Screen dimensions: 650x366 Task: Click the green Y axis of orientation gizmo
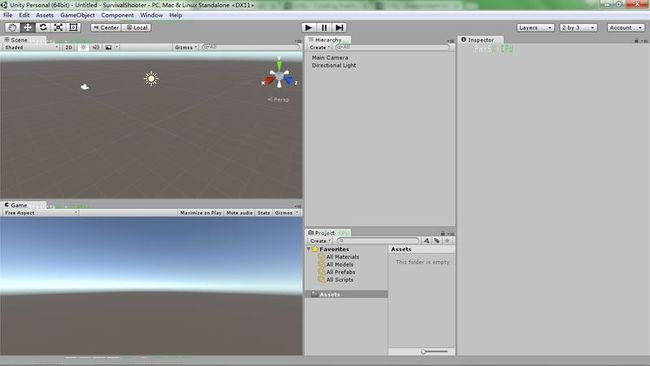(279, 65)
